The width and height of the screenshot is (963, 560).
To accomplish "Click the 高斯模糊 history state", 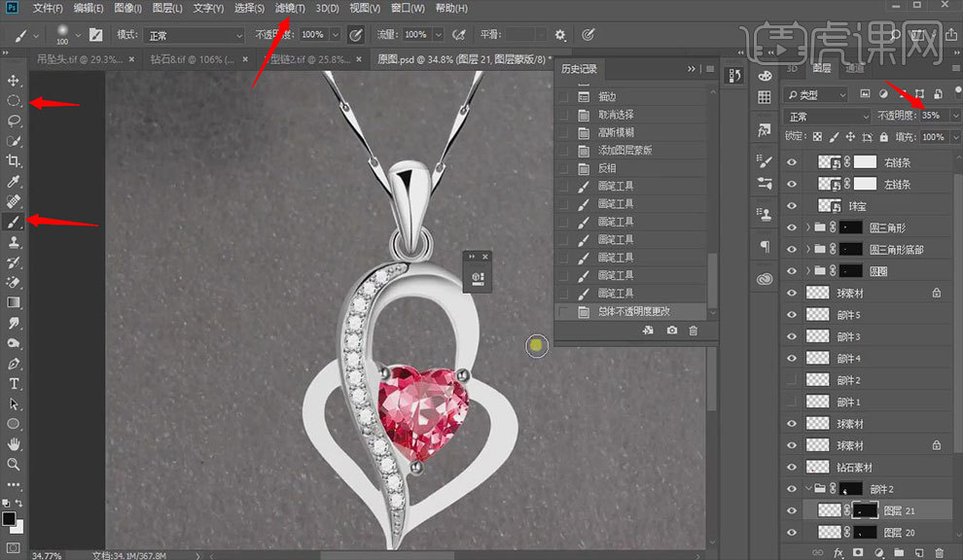I will (616, 133).
